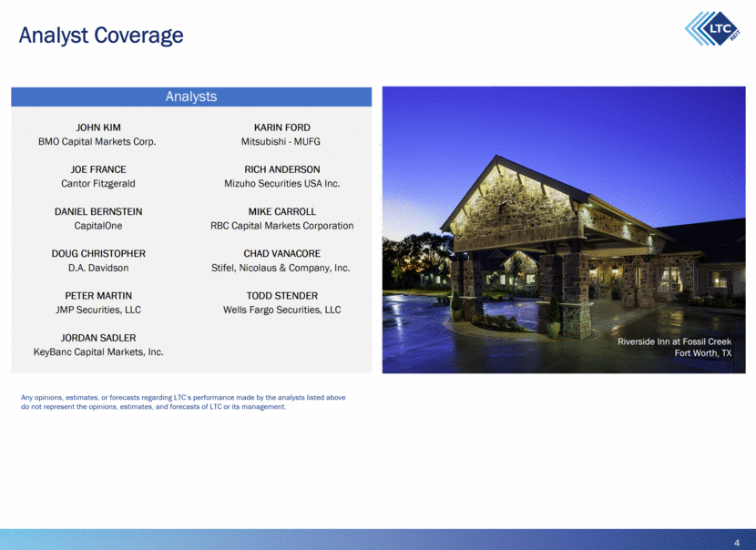Image resolution: width=756 pixels, height=550 pixels.
Task: Click 'JMP Securities, LLC' firm name
Action: click(98, 310)
